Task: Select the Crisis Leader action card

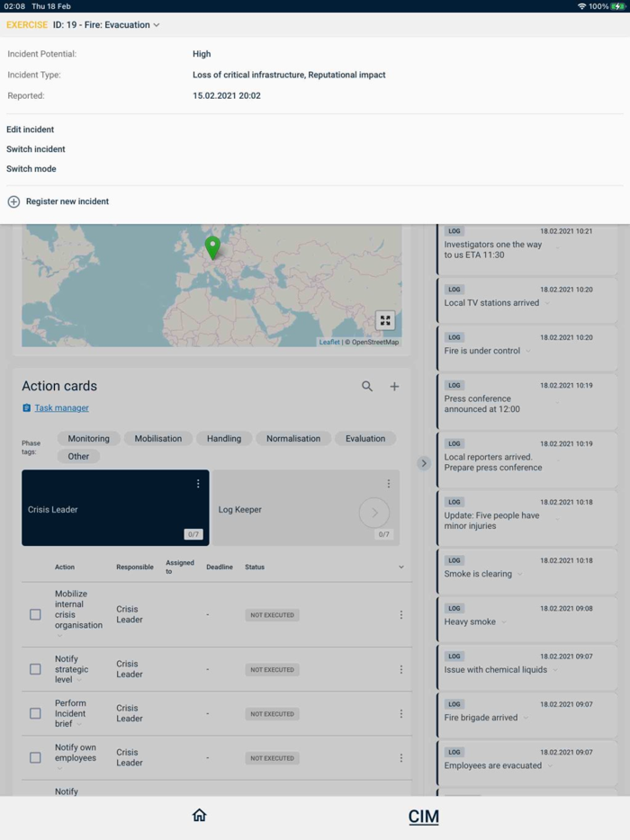Action: pyautogui.click(x=115, y=508)
